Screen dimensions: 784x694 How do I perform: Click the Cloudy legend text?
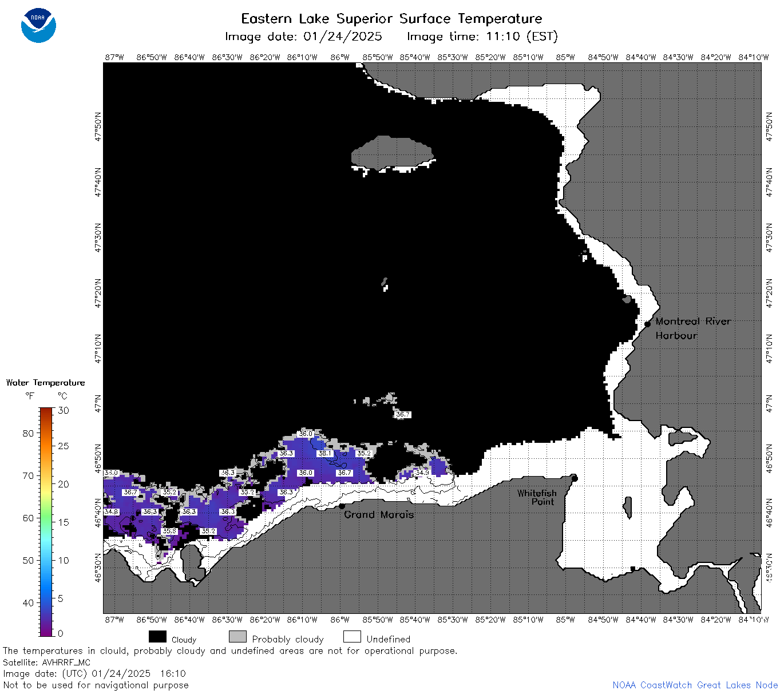(184, 640)
